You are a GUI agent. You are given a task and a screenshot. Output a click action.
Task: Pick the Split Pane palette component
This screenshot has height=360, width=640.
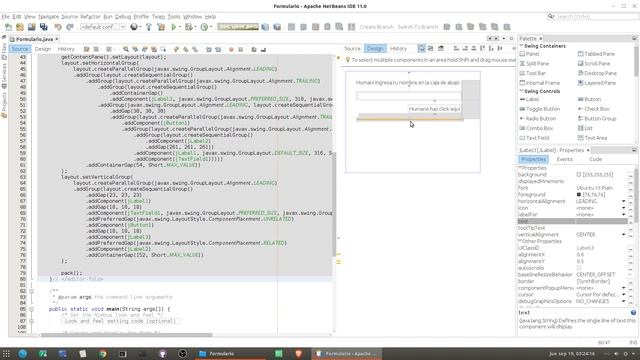click(534, 64)
